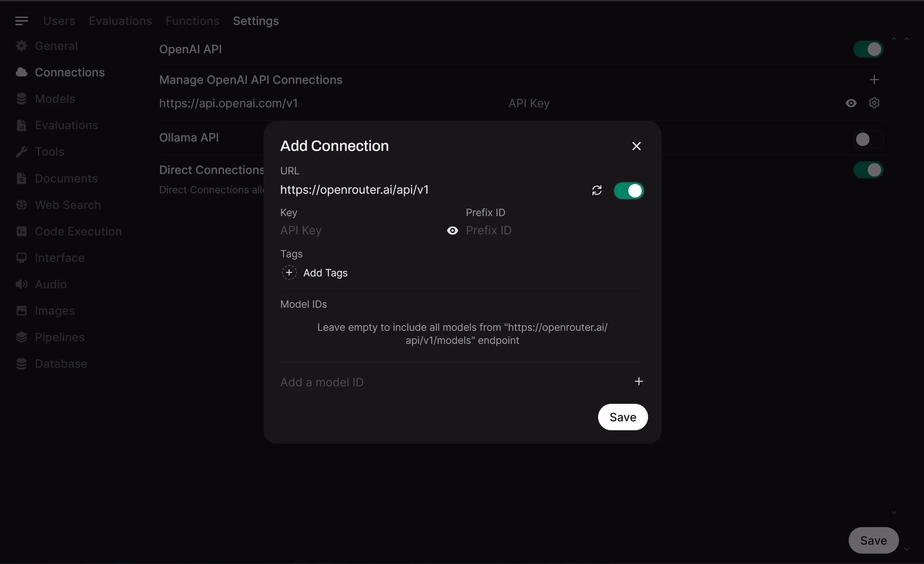The width and height of the screenshot is (924, 564).
Task: Click the plus icon next to Add a model ID
Action: click(639, 381)
